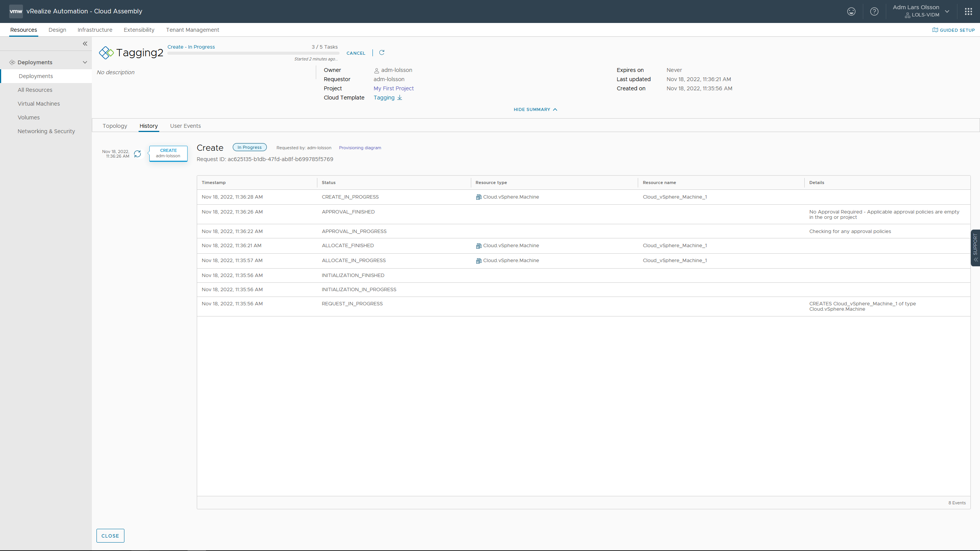Viewport: 980px width, 551px height.
Task: Open the Extensibility tab
Action: 139,30
